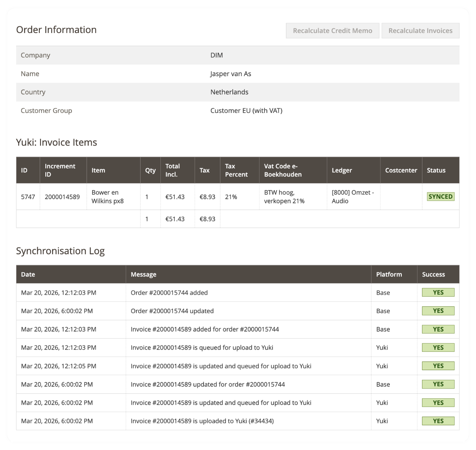Click the Message column header
The image size is (476, 450).
[x=143, y=274]
